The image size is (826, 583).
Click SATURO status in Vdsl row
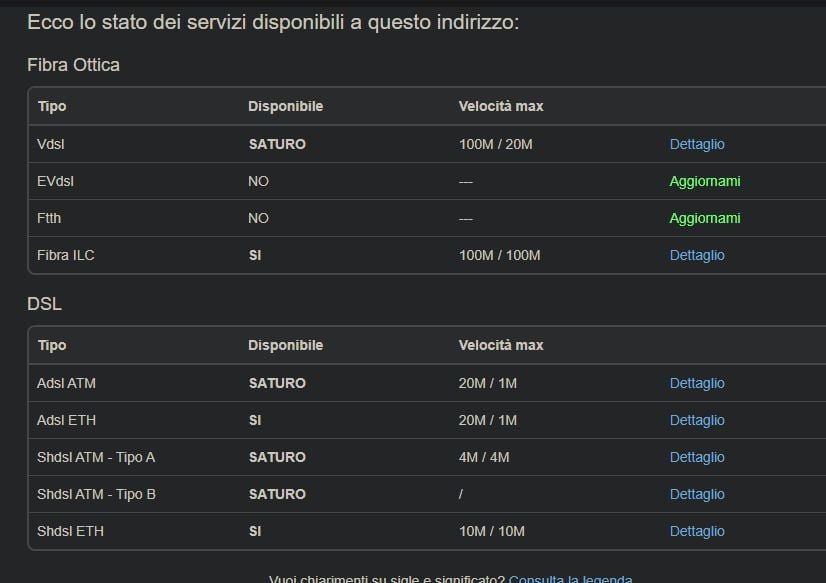[277, 144]
